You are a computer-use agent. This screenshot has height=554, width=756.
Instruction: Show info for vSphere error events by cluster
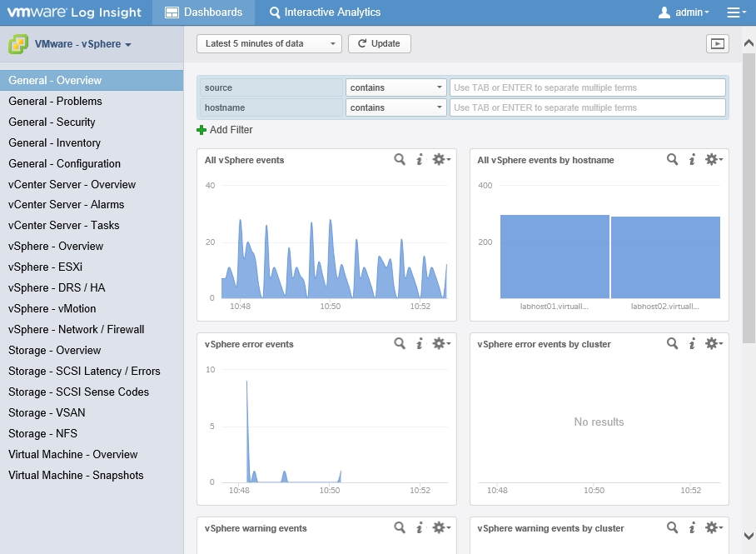[693, 343]
